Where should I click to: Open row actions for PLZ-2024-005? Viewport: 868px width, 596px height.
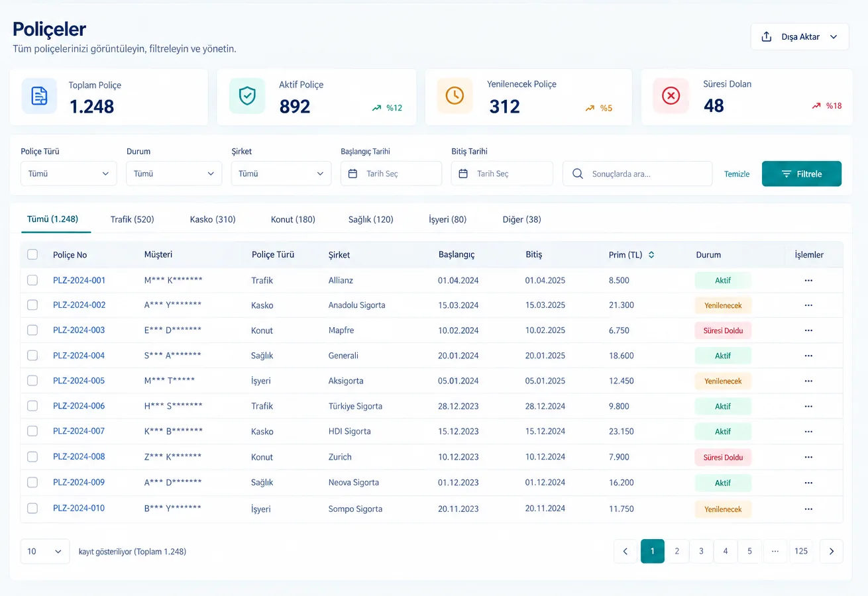[x=808, y=381]
